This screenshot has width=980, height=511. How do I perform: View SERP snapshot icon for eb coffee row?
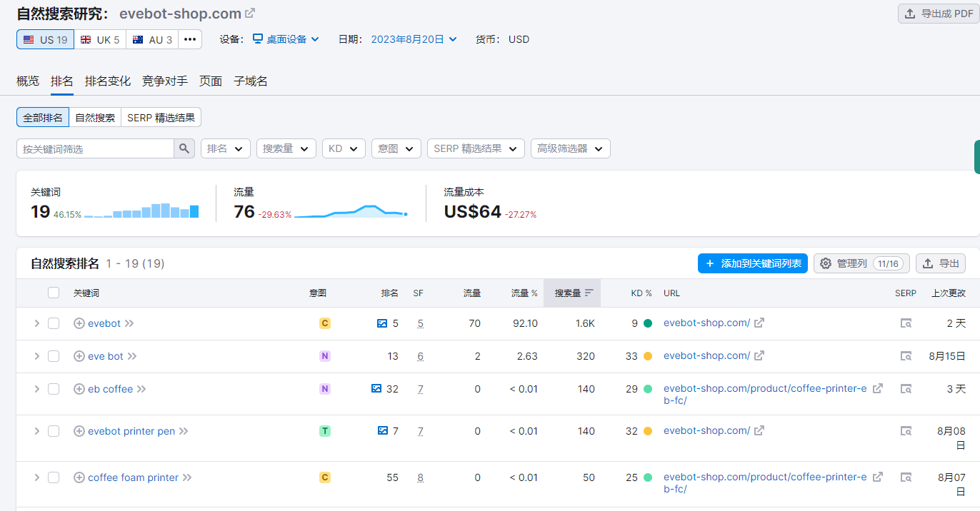tap(906, 389)
